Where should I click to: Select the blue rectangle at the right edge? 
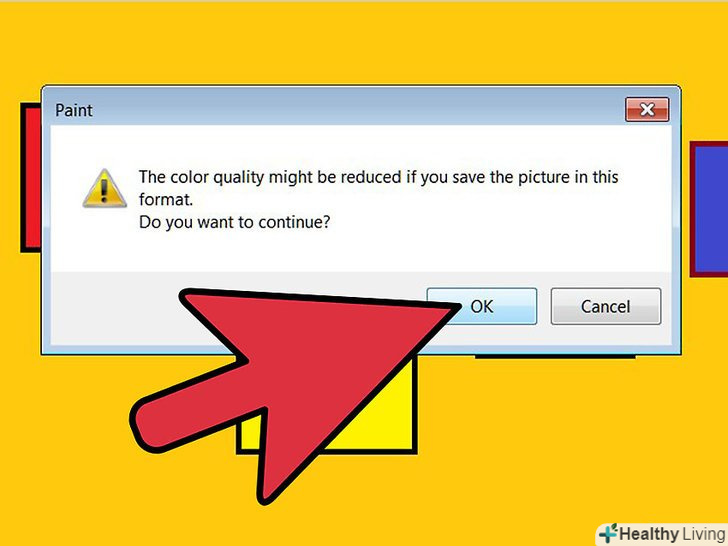pos(711,209)
